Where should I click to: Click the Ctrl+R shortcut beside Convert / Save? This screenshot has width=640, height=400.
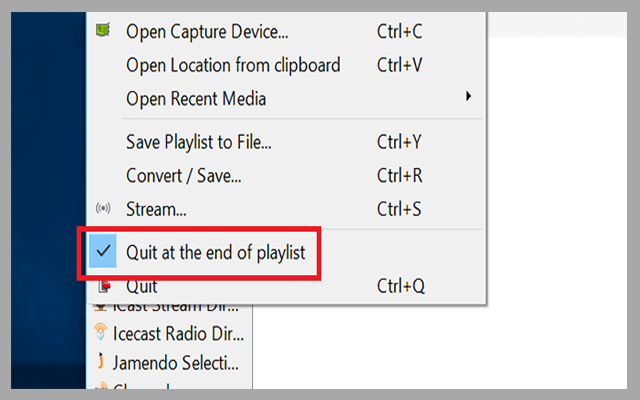(x=399, y=176)
